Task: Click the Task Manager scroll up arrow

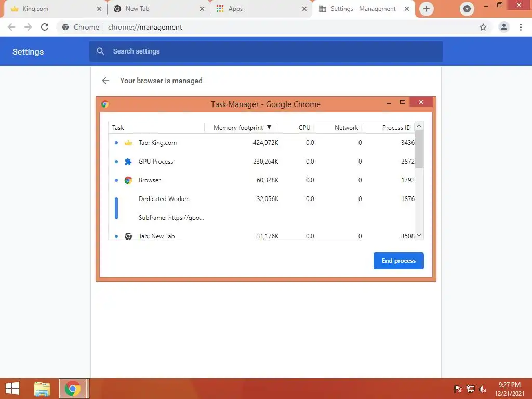Action: [x=419, y=126]
